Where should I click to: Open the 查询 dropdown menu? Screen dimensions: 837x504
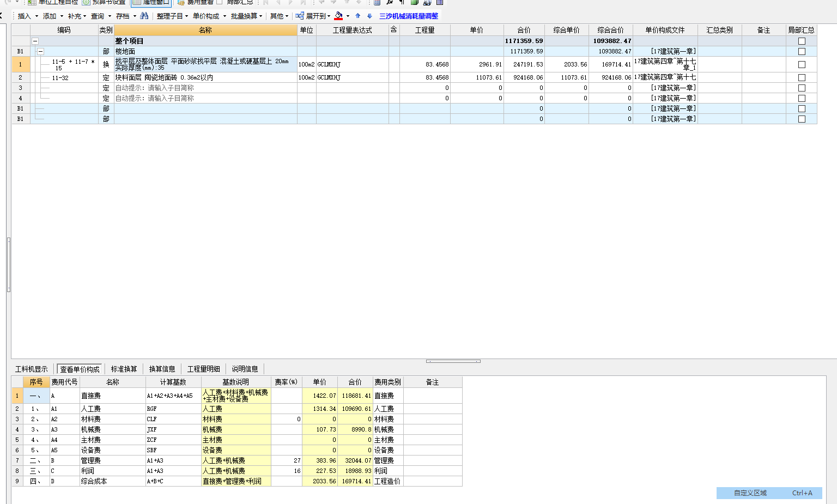click(x=101, y=16)
